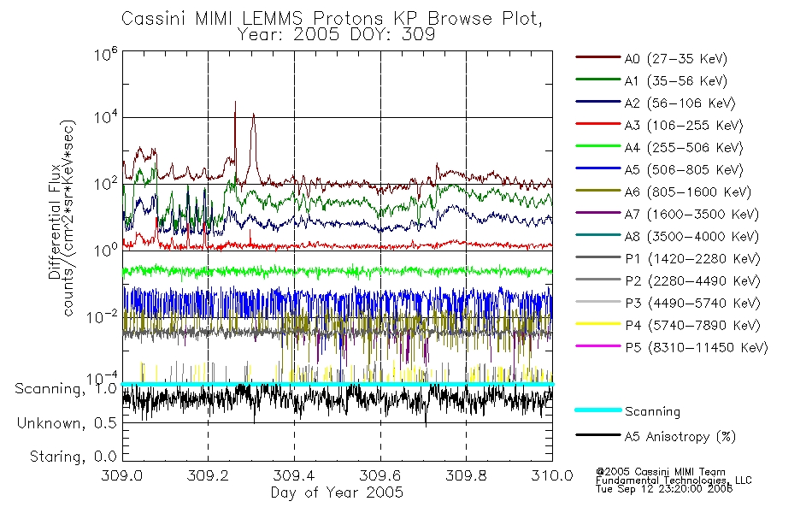The height and width of the screenshot is (513, 812).
Task: Click legend label 'A4 (255-506 KeV)'
Action: point(684,148)
